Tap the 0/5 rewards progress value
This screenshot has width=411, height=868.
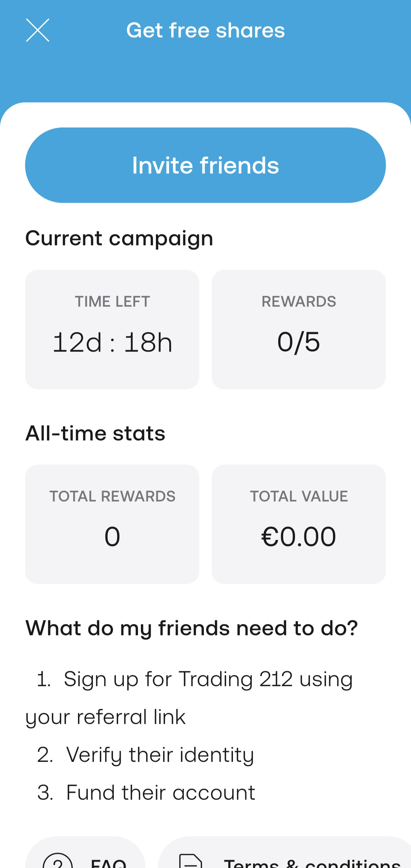(298, 342)
